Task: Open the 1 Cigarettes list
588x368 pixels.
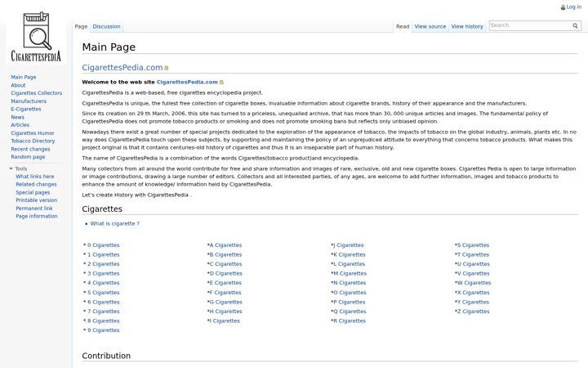Action: 104,254
